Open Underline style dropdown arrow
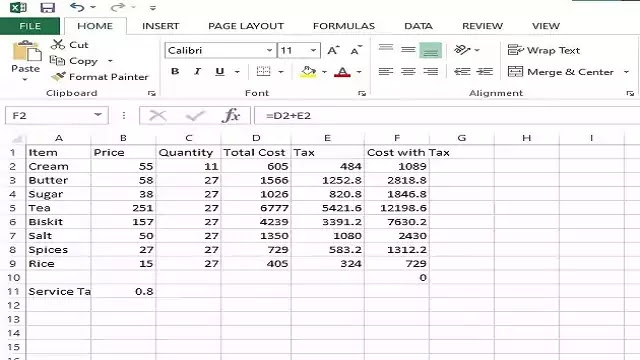Image resolution: width=640 pixels, height=360 pixels. (x=237, y=72)
